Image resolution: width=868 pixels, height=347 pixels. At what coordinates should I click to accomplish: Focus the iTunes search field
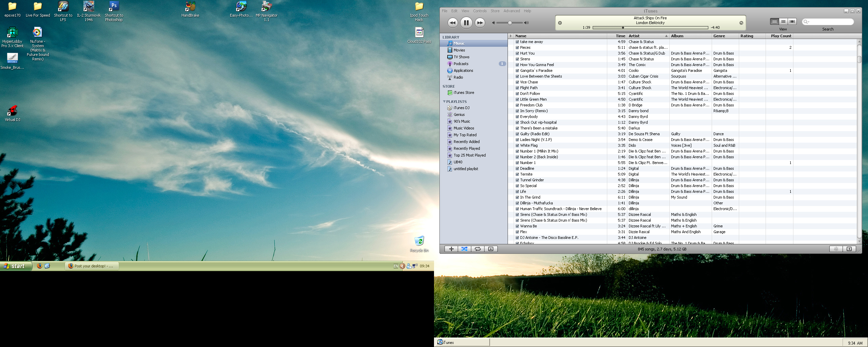click(828, 22)
